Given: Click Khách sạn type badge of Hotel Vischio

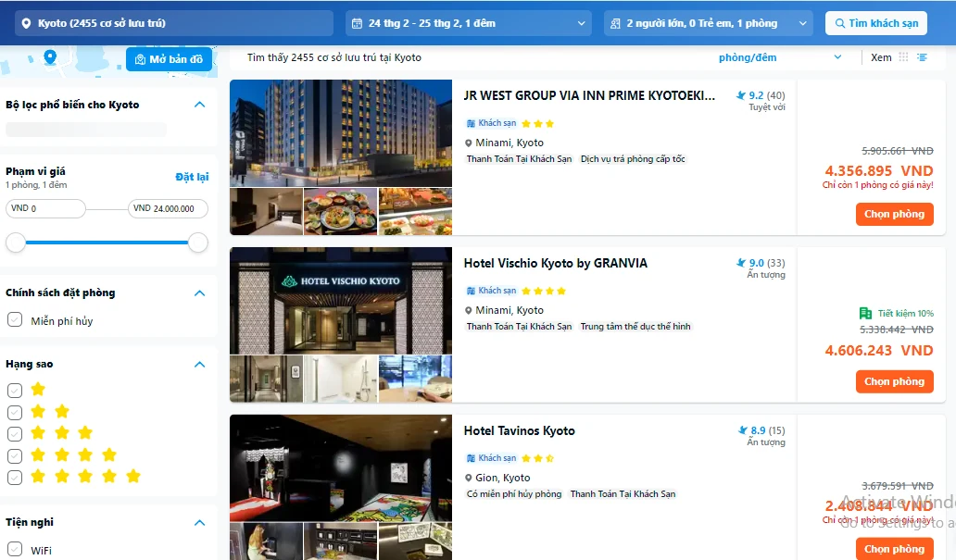Looking at the screenshot, I should coord(491,291).
